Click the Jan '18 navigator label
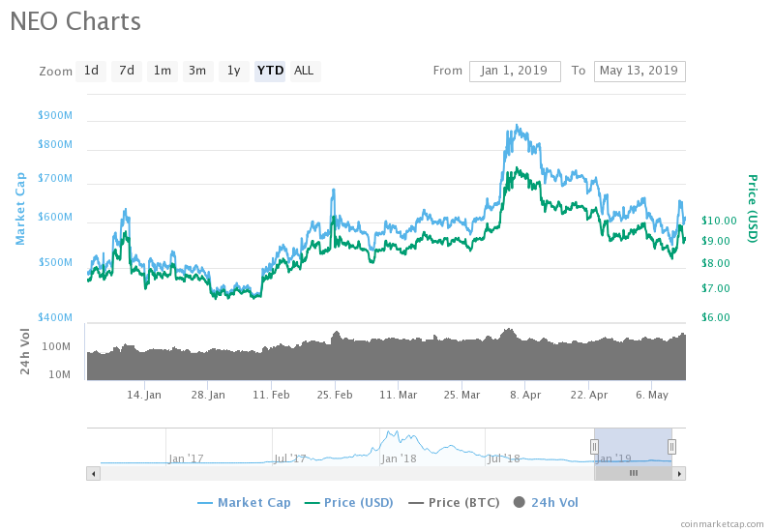 tap(399, 458)
